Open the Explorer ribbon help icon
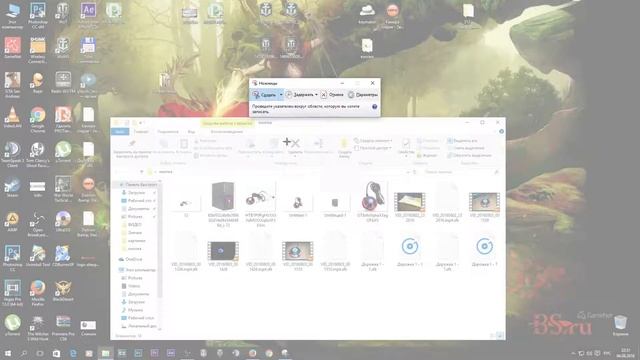Viewport: 640px width, 360px height. tap(501, 131)
